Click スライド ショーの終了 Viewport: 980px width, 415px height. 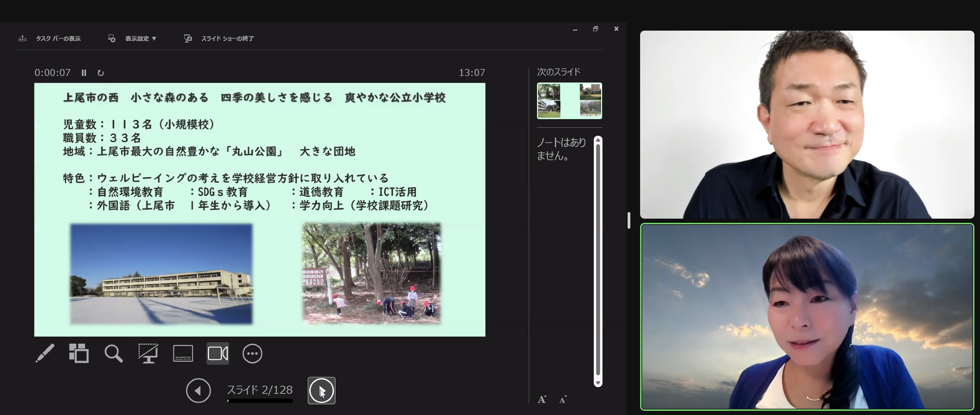pos(227,38)
